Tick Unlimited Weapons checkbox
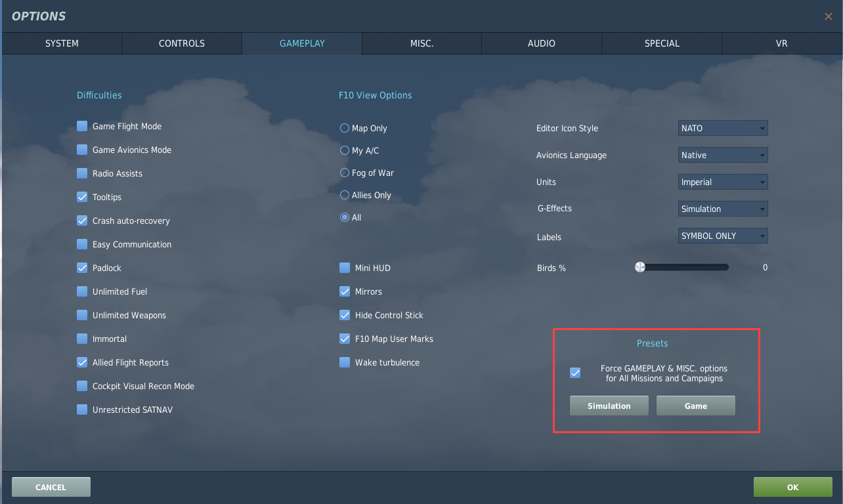The height and width of the screenshot is (504, 843). [82, 315]
